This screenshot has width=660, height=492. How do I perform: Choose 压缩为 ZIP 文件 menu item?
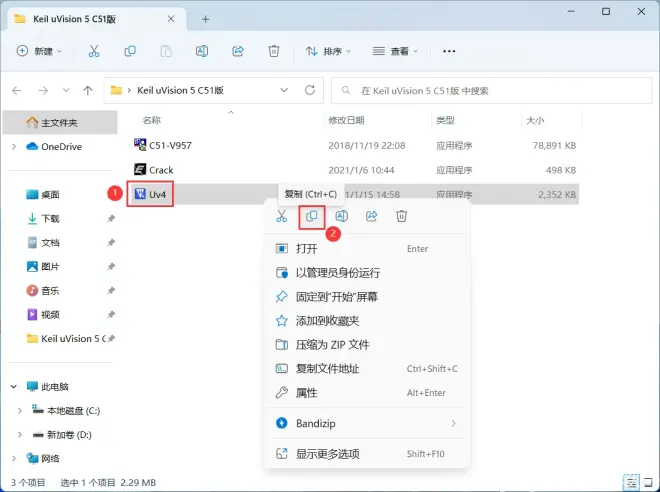coord(366,345)
